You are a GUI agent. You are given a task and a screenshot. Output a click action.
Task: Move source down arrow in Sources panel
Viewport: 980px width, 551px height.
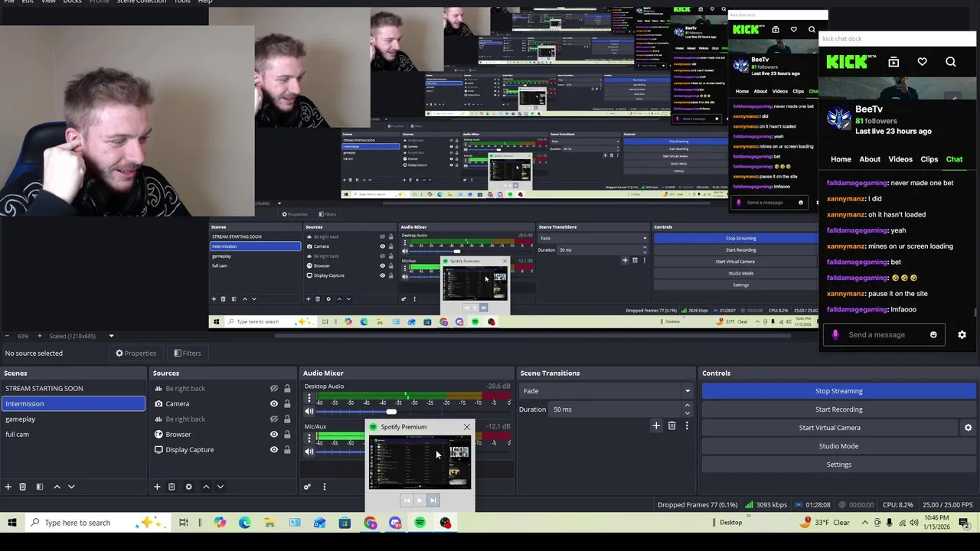pos(220,487)
